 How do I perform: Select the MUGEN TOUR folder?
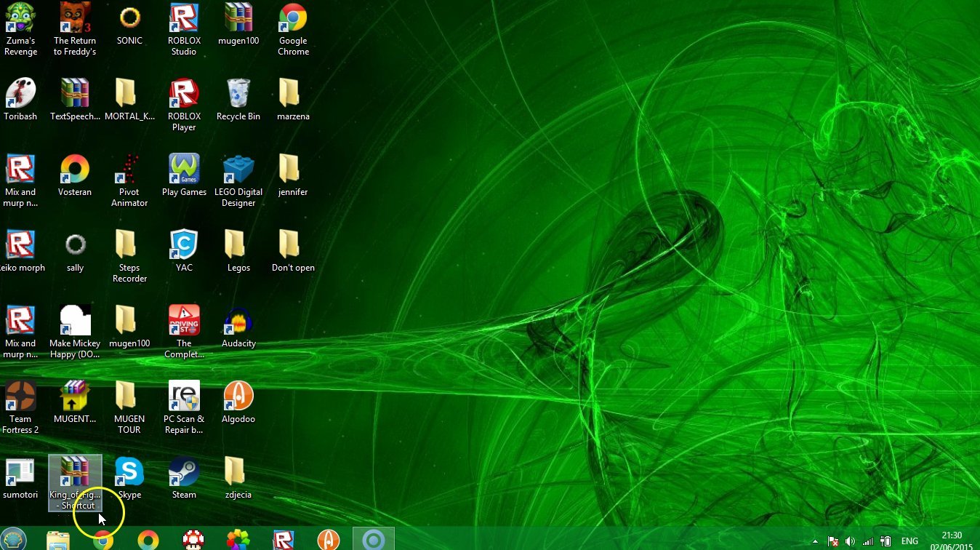(129, 407)
